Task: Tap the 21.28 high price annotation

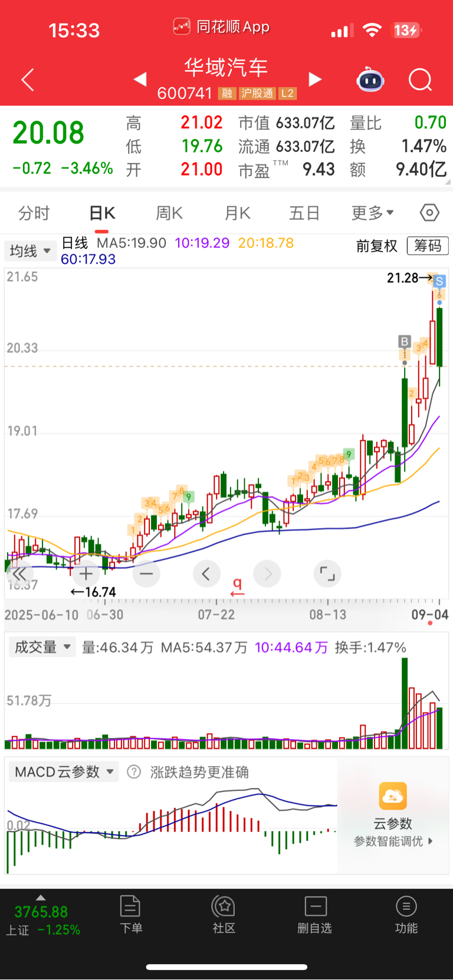Action: [402, 278]
